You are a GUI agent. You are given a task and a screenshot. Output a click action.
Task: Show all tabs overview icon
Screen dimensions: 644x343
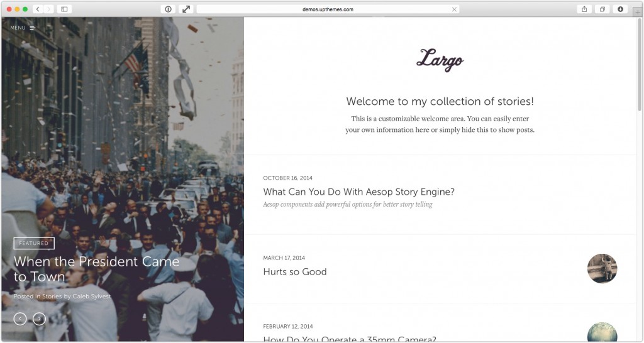click(602, 9)
